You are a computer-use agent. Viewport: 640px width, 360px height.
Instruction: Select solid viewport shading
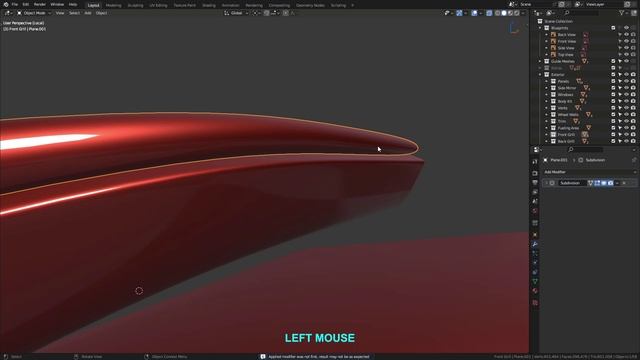504,13
